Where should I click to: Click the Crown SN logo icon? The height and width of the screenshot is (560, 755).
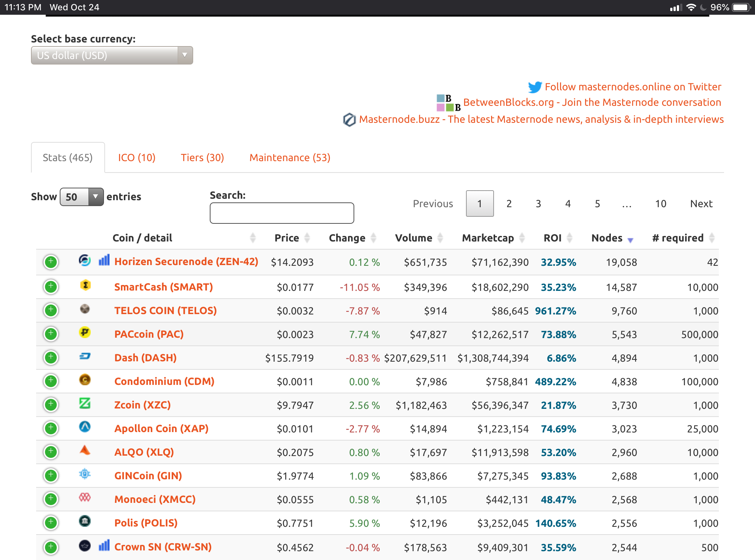point(85,545)
